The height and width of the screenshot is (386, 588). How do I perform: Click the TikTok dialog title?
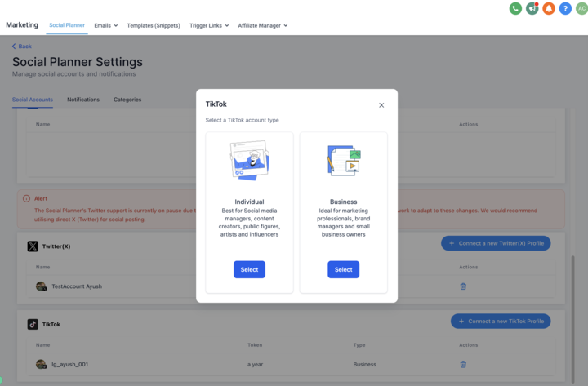click(216, 104)
